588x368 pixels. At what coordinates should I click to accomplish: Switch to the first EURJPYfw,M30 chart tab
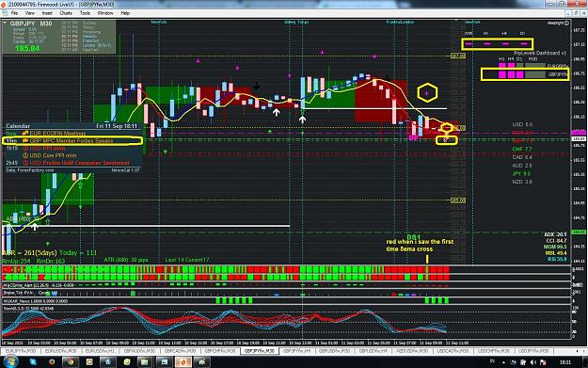21,351
